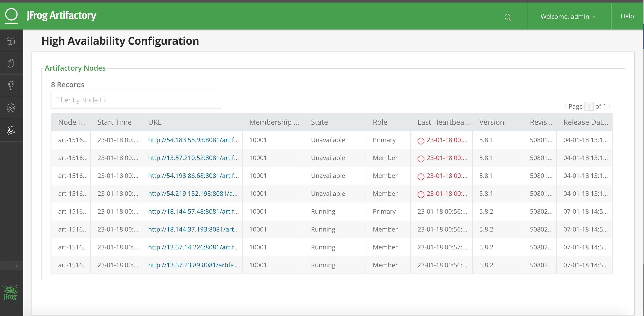This screenshot has height=316, width=644.
Task: Open the link http://18.144.57.48:8081
Action: pos(193,211)
